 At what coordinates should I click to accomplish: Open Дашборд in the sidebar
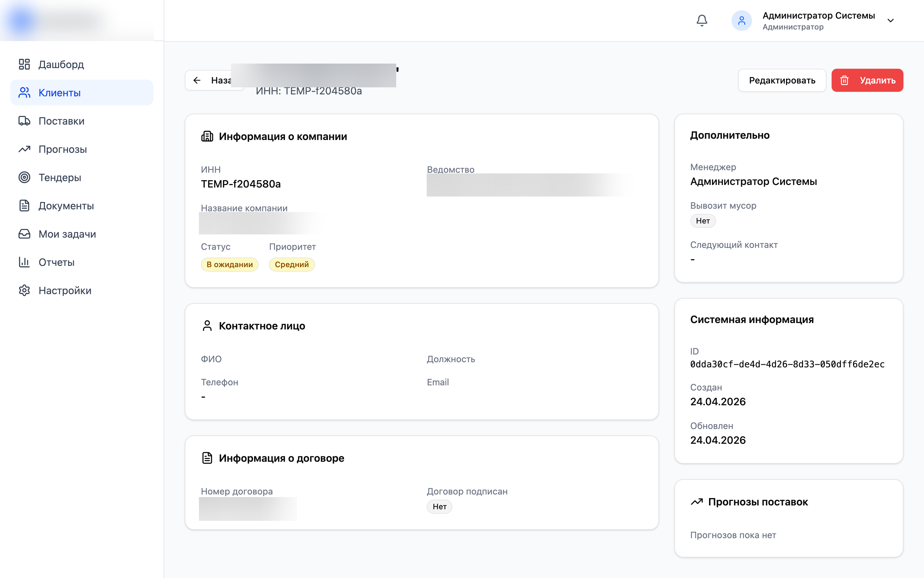tap(82, 64)
